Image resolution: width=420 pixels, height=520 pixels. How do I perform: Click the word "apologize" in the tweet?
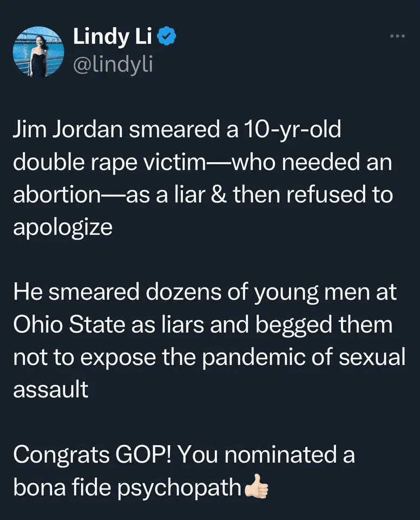coord(63,227)
